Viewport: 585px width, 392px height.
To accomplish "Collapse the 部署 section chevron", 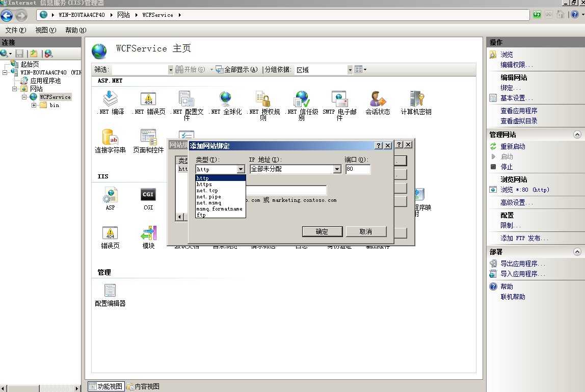I will (577, 252).
